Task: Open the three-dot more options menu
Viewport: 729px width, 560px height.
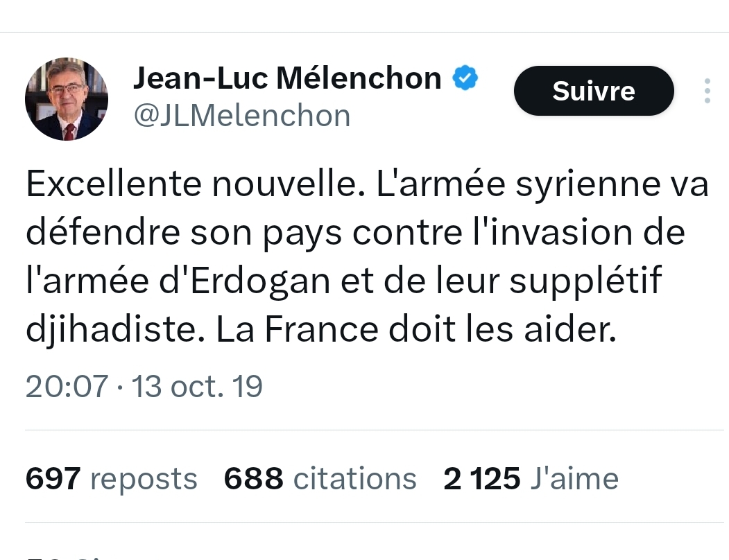Action: [707, 91]
